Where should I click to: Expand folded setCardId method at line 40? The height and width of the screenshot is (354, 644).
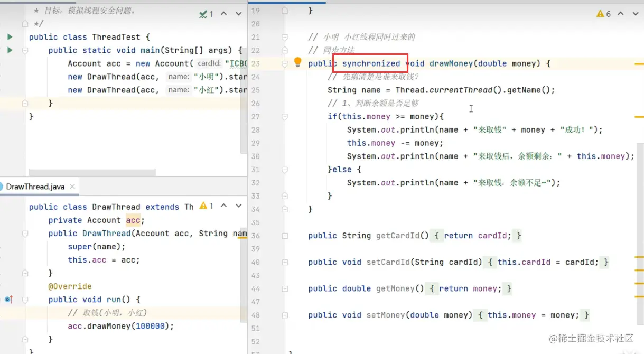coord(285,262)
